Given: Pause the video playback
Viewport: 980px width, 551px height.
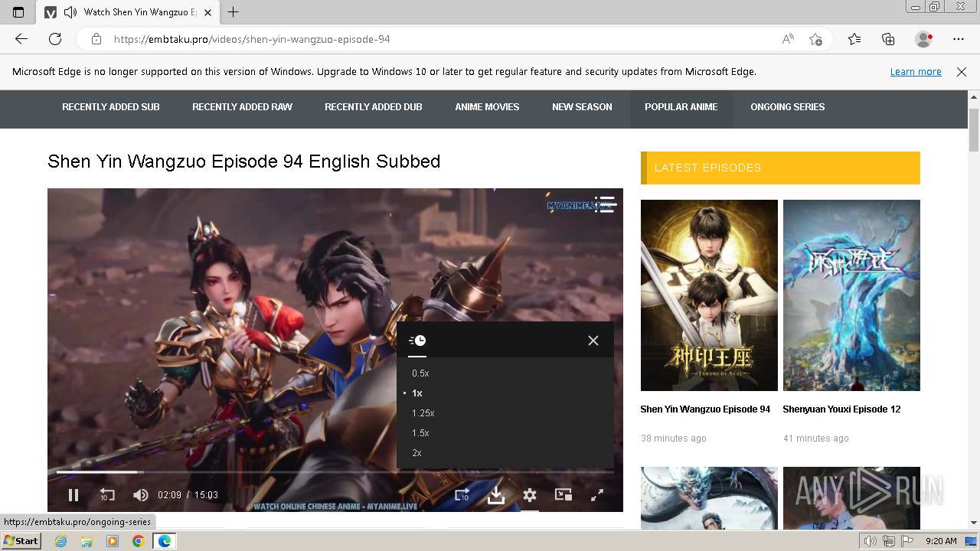Looking at the screenshot, I should (73, 495).
